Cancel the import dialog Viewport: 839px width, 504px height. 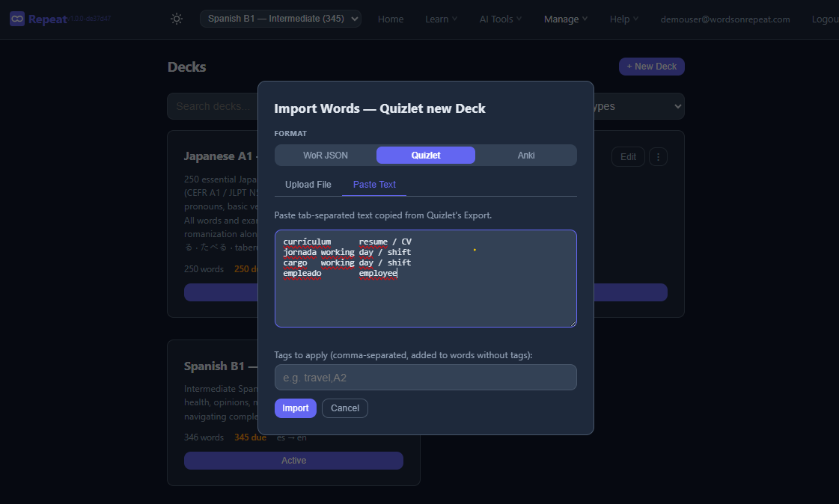[344, 408]
